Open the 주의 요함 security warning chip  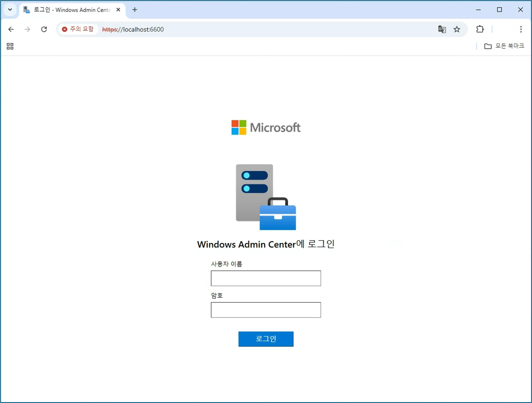click(78, 29)
